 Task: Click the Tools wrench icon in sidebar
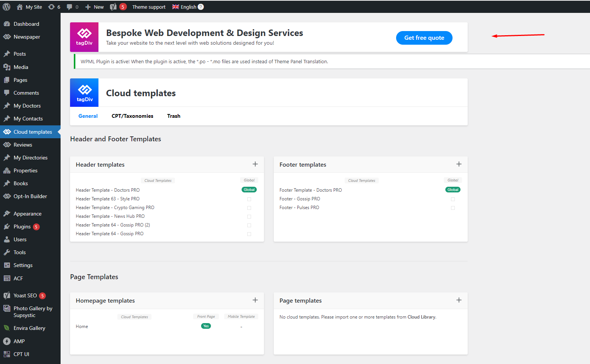7,252
